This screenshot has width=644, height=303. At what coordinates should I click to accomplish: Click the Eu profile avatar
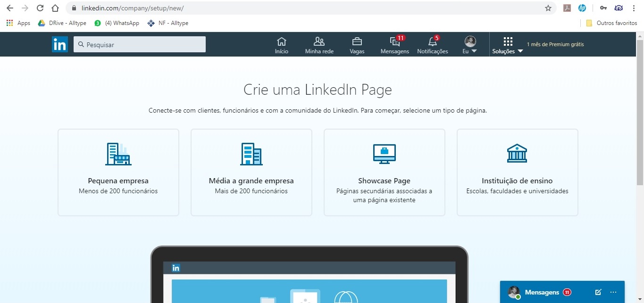click(470, 41)
